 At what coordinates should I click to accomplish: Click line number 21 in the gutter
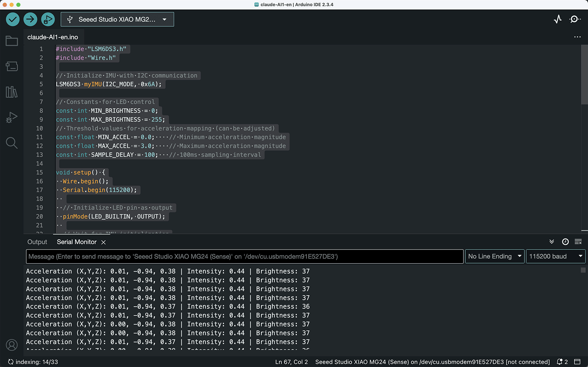[40, 225]
